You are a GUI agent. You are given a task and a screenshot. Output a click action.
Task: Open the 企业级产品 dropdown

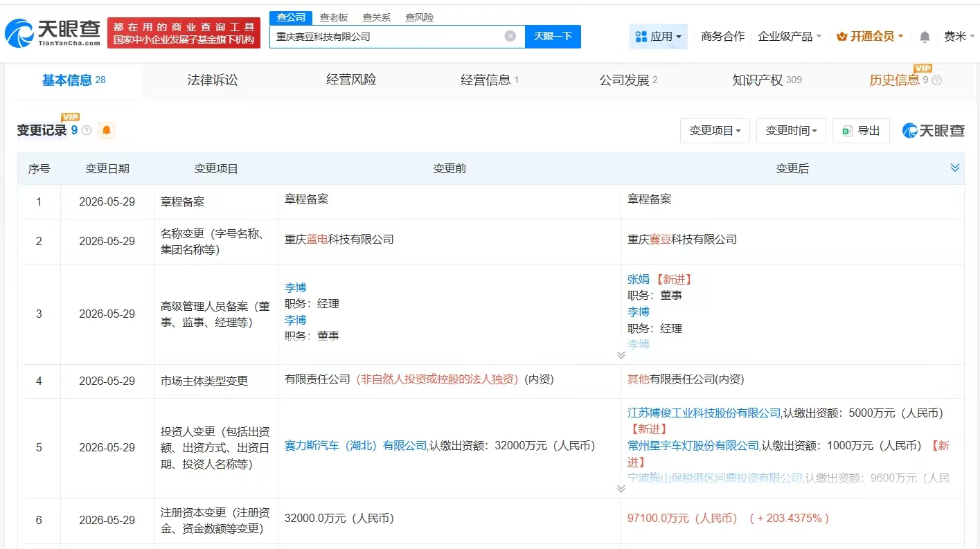pyautogui.click(x=790, y=36)
